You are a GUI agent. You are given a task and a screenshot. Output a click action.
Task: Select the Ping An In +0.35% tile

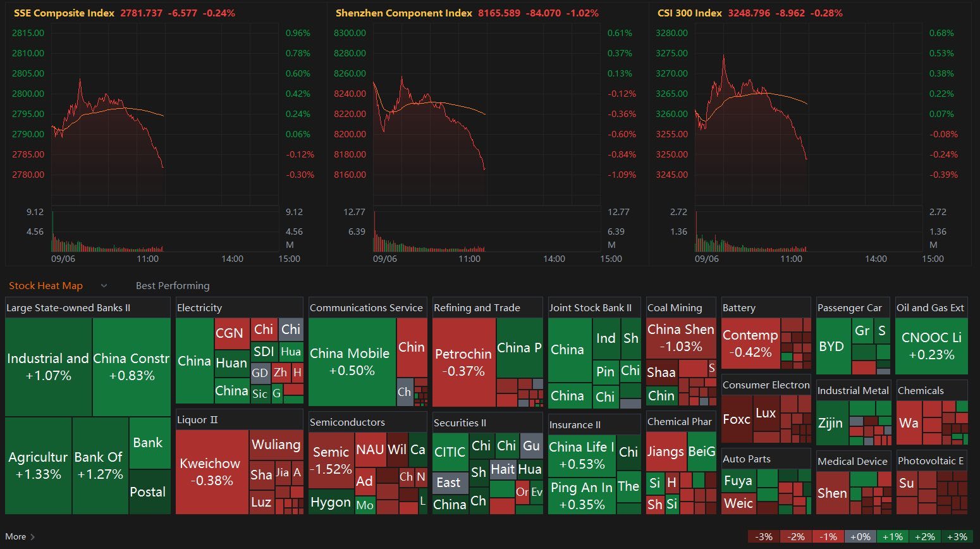581,496
